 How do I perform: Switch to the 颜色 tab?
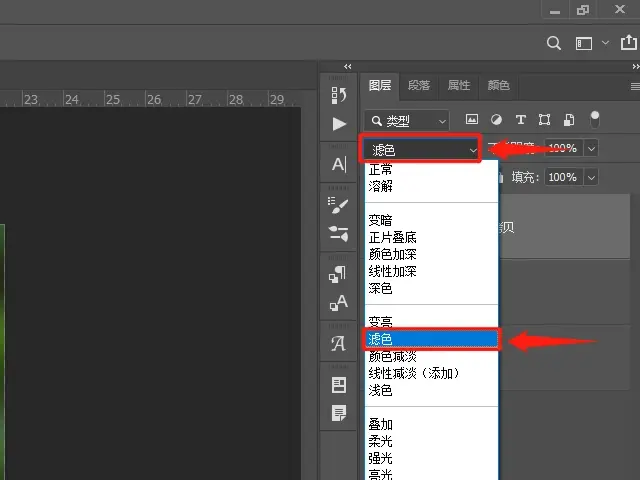pyautogui.click(x=498, y=86)
